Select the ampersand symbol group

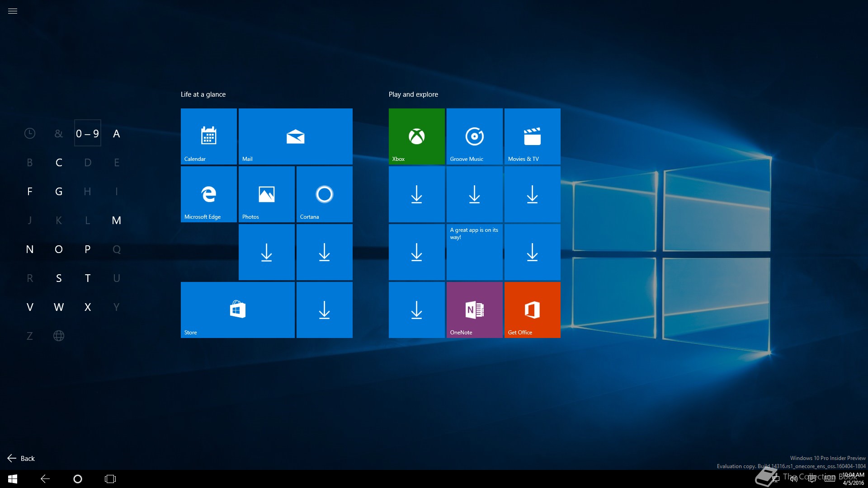(x=59, y=133)
